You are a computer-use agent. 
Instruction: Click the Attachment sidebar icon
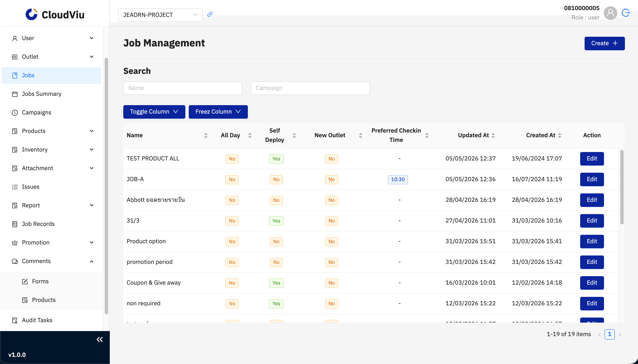(x=15, y=168)
